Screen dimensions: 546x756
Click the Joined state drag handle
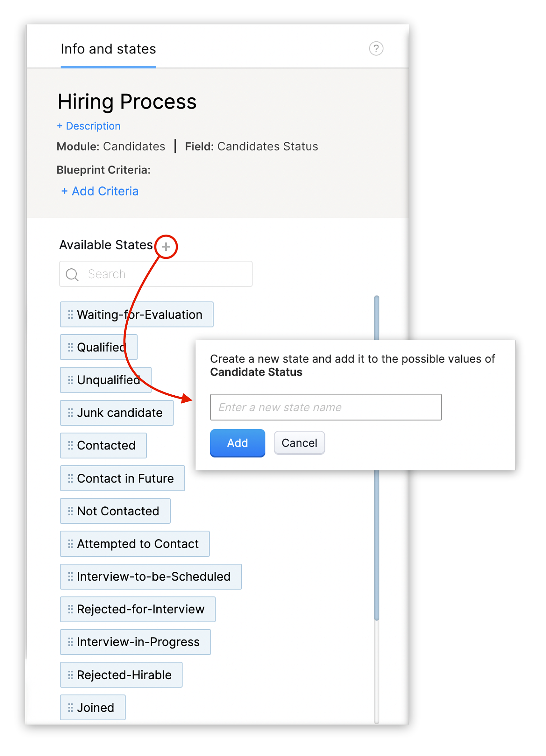coord(70,708)
